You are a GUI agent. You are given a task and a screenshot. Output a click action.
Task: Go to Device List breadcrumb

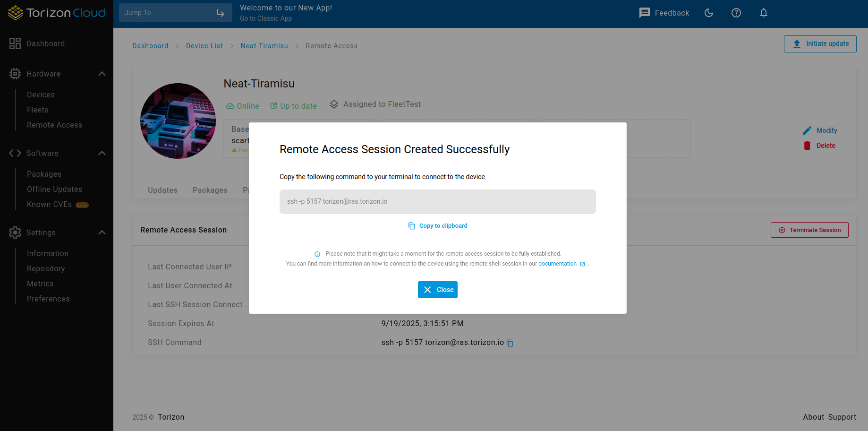204,46
